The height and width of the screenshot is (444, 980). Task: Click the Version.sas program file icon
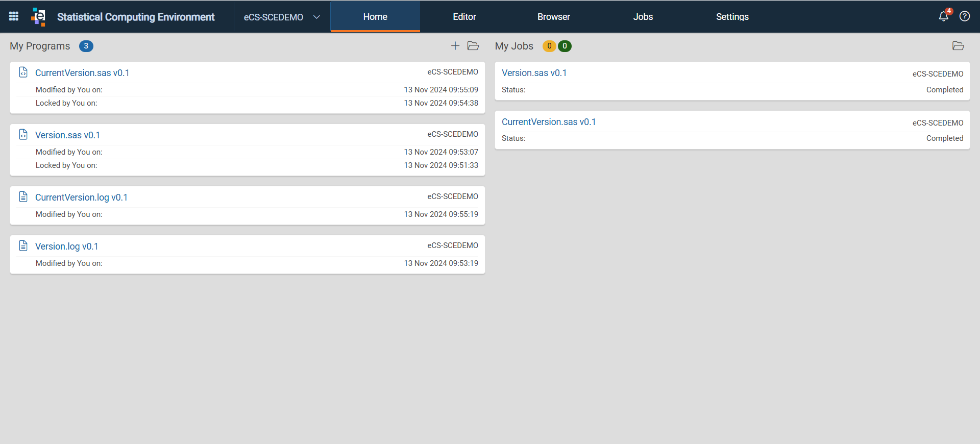tap(23, 135)
